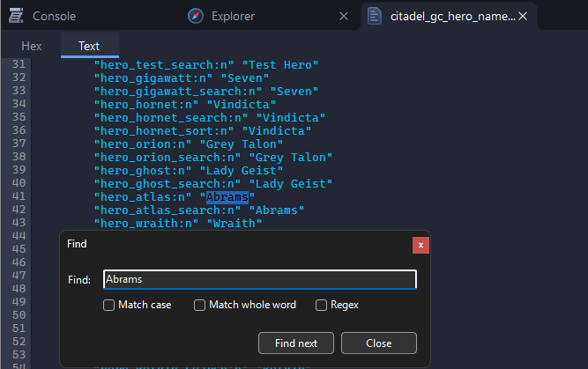
Task: Click the Explorer compass icon
Action: pyautogui.click(x=196, y=16)
